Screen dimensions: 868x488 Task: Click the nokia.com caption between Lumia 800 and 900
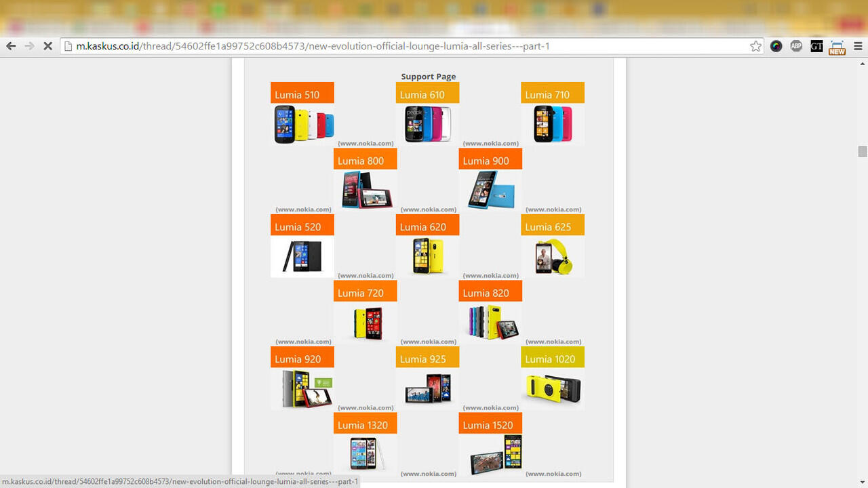tap(429, 209)
